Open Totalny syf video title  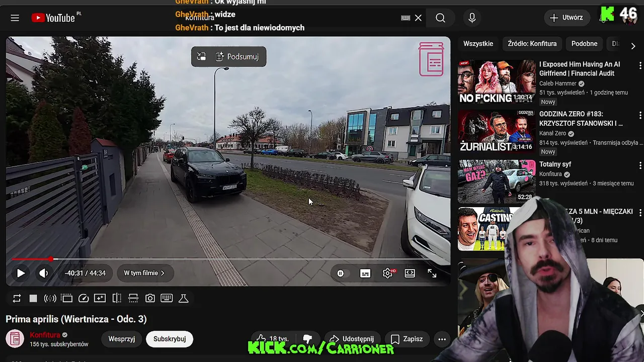tap(555, 164)
